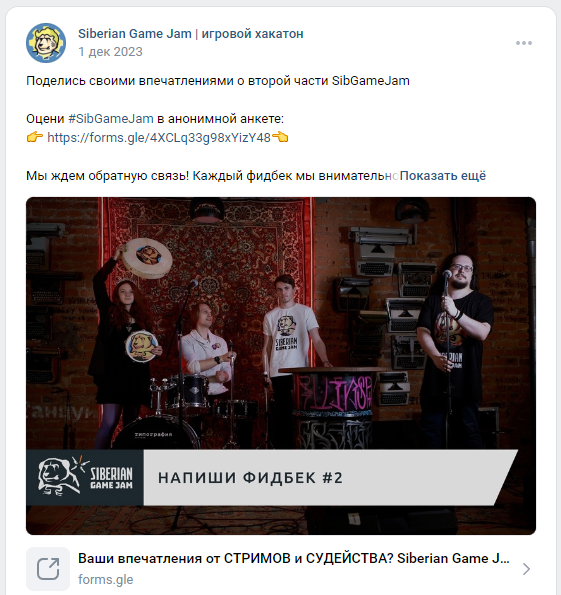Open the Ваши впечатления от СТРИМОВ link title
This screenshot has height=595, width=561.
coord(293,558)
